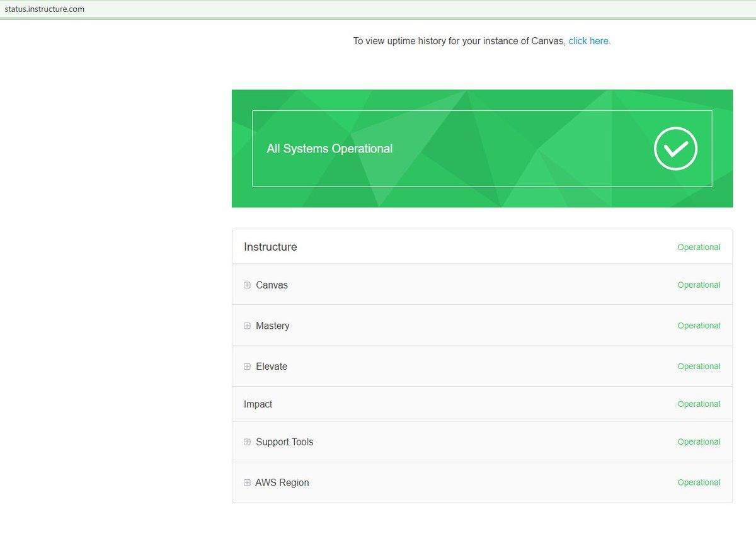The image size is (756, 536).
Task: Click the Canvas row label
Action: (272, 285)
